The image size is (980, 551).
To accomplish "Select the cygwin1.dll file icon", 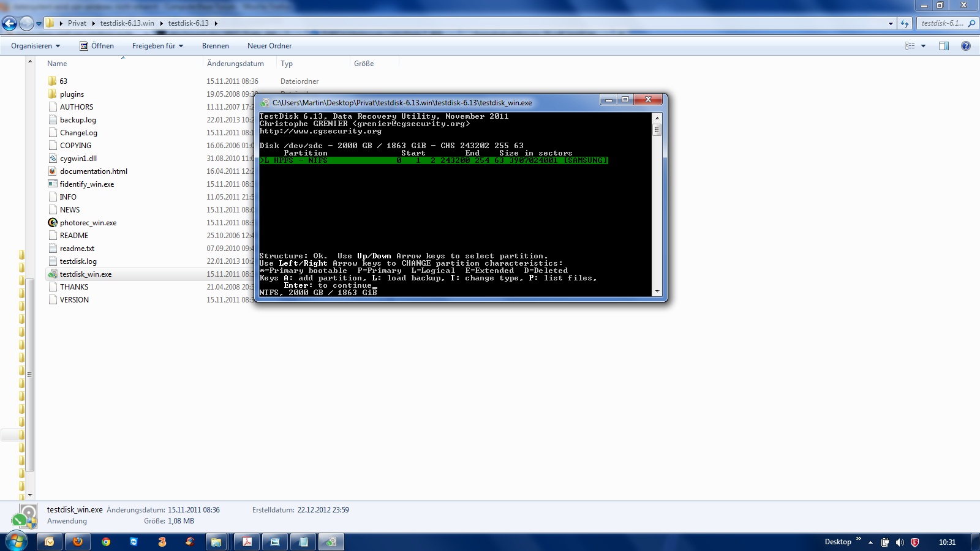I will [x=53, y=159].
